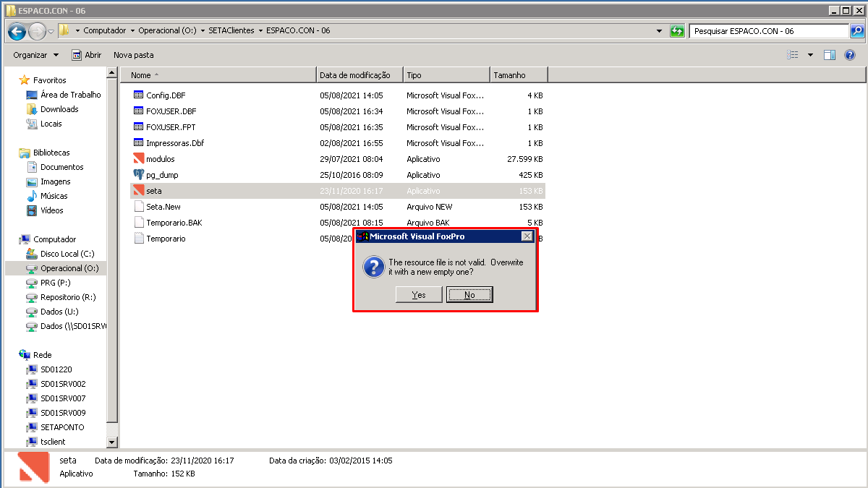Sort by Data de modificação column
This screenshot has height=488, width=868.
point(359,75)
